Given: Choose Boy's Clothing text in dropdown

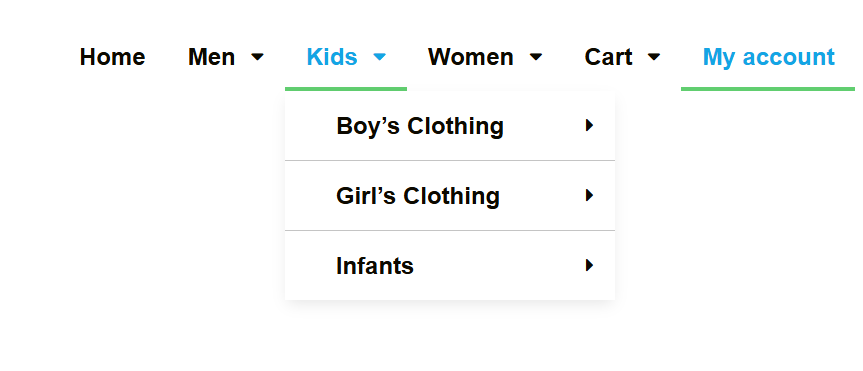Looking at the screenshot, I should pyautogui.click(x=420, y=126).
